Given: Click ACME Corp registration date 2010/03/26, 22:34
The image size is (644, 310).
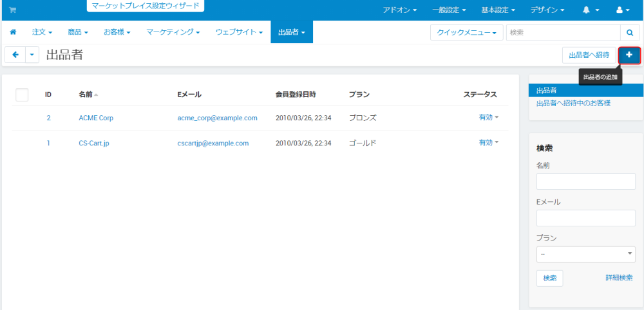Looking at the screenshot, I should pos(303,118).
